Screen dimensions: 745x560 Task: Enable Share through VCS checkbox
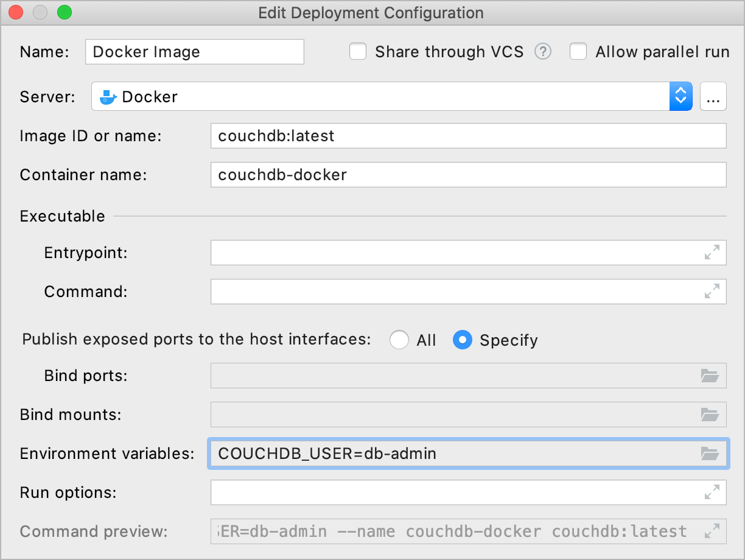tap(358, 52)
